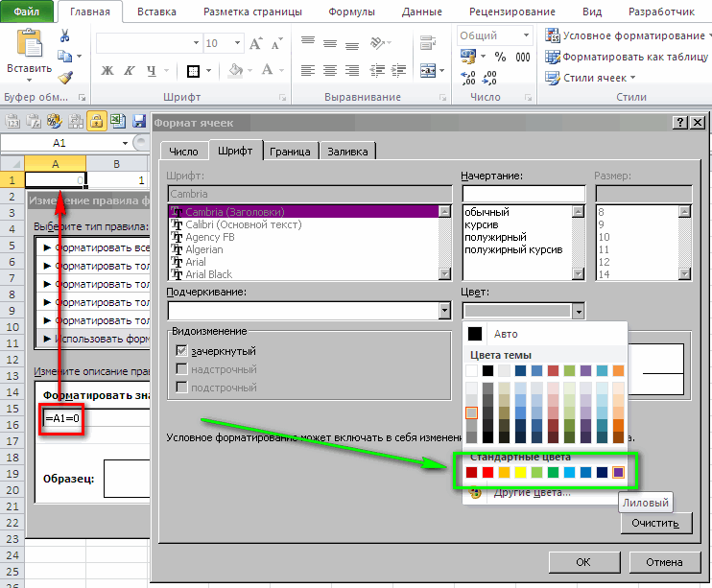Open the font size dropdown showing 10

tap(237, 43)
